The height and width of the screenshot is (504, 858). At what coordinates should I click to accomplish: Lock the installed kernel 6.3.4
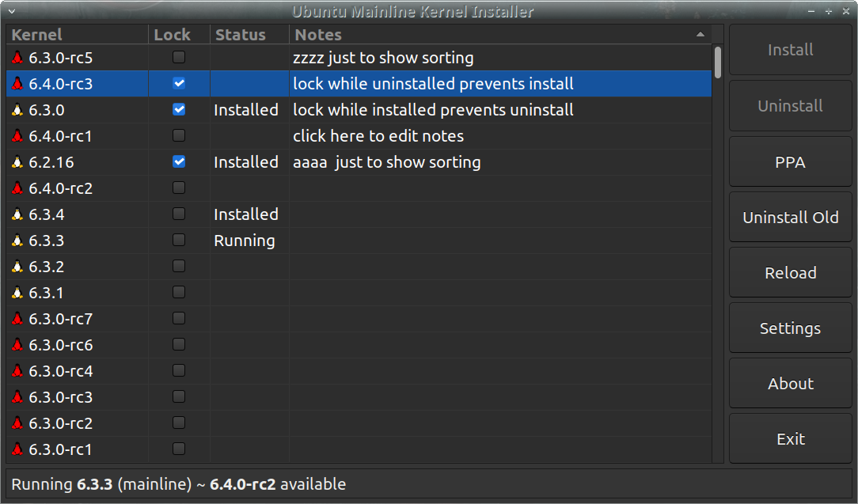click(179, 214)
